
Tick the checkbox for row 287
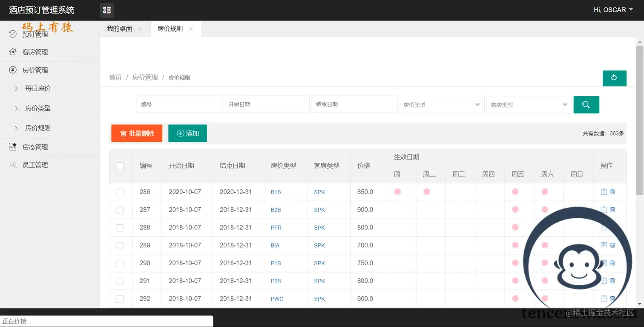(x=120, y=210)
